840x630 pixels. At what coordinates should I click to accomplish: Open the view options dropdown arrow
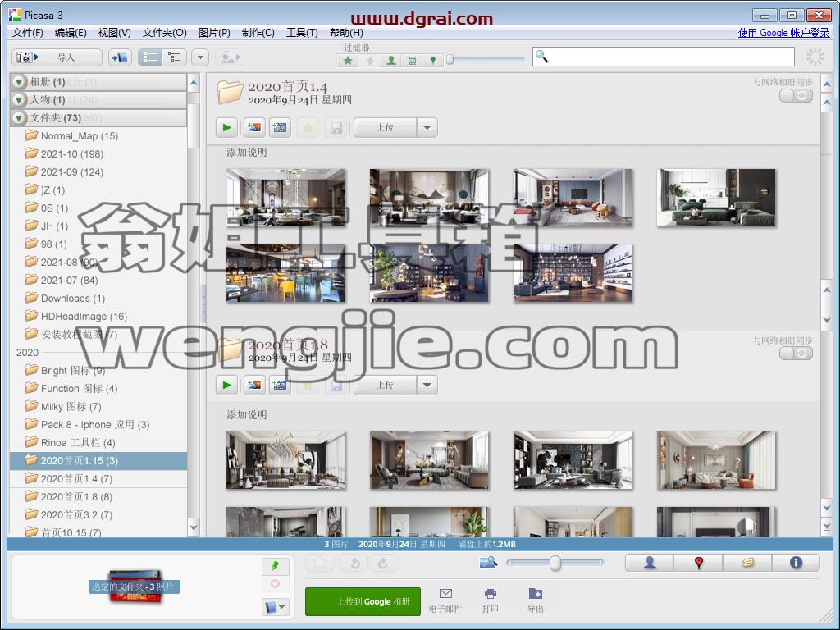pos(200,57)
